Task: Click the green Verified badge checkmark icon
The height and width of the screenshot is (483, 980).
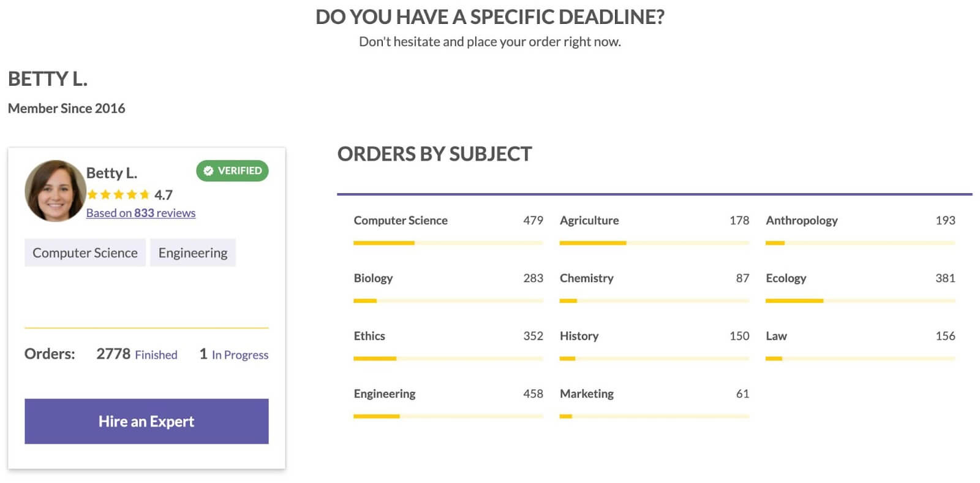Action: click(x=208, y=171)
